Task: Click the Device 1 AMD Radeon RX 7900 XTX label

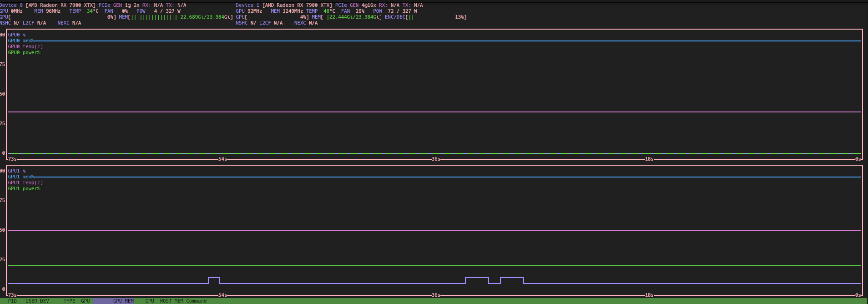Action: [x=284, y=5]
